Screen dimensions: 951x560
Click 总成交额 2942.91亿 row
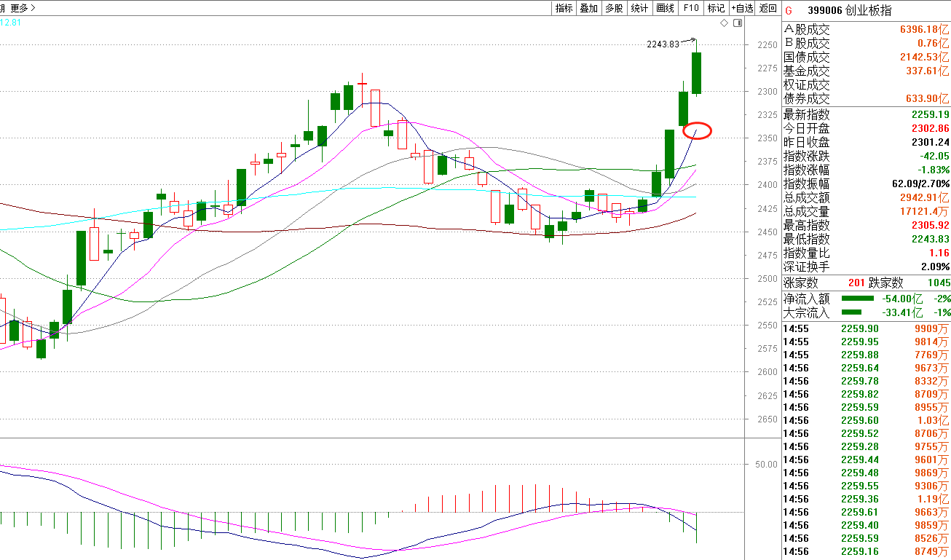867,197
